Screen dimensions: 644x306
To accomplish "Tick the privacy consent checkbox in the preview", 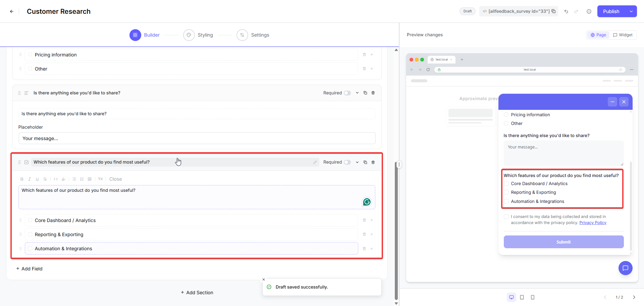I will click(x=506, y=217).
